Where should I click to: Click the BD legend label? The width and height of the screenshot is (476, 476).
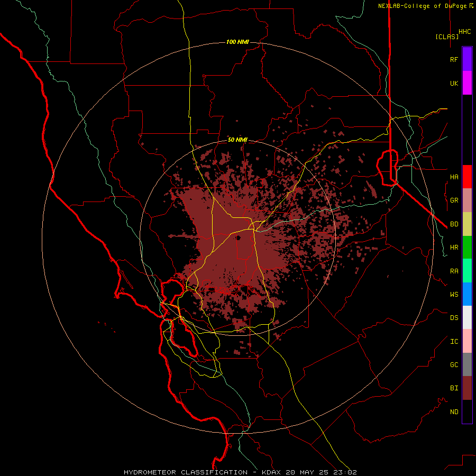[454, 224]
